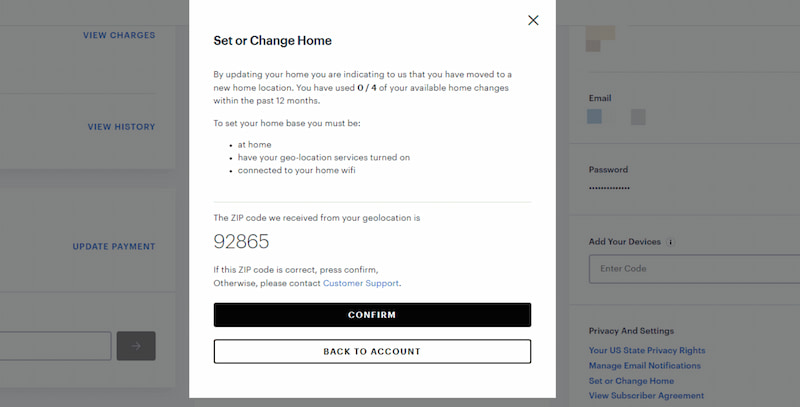This screenshot has width=800, height=407.
Task: Close the Set or Change Home dialog
Action: (533, 20)
